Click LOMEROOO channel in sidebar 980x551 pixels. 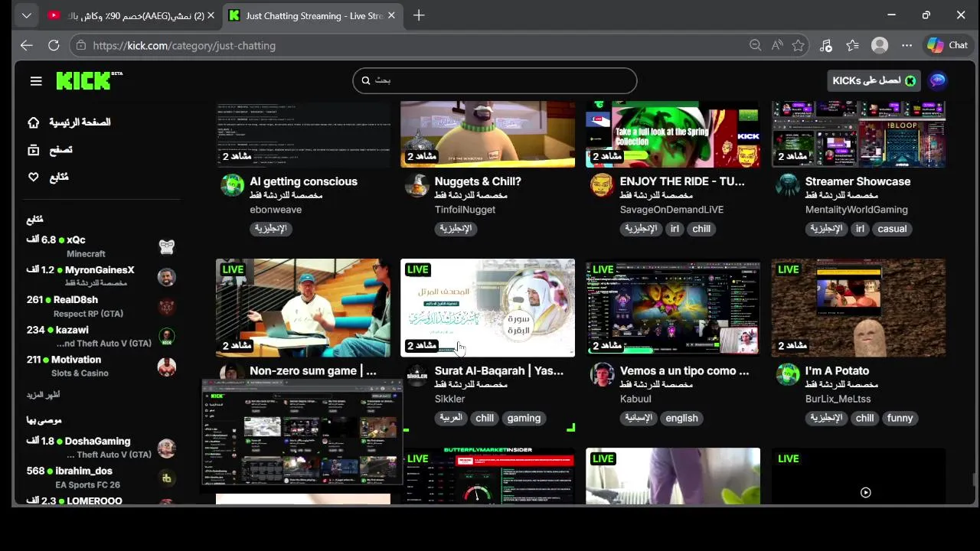[94, 500]
